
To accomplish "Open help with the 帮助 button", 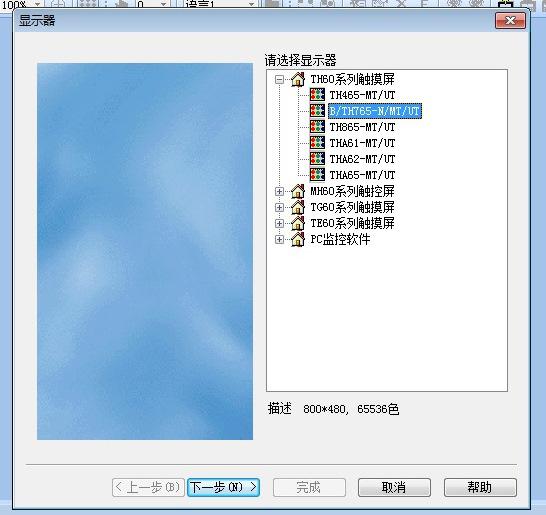I will click(480, 487).
